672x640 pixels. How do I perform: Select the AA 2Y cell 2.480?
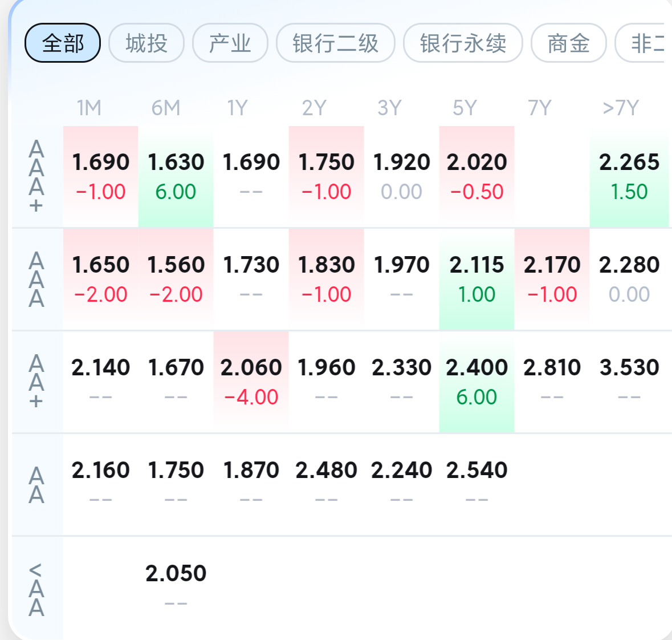[327, 484]
